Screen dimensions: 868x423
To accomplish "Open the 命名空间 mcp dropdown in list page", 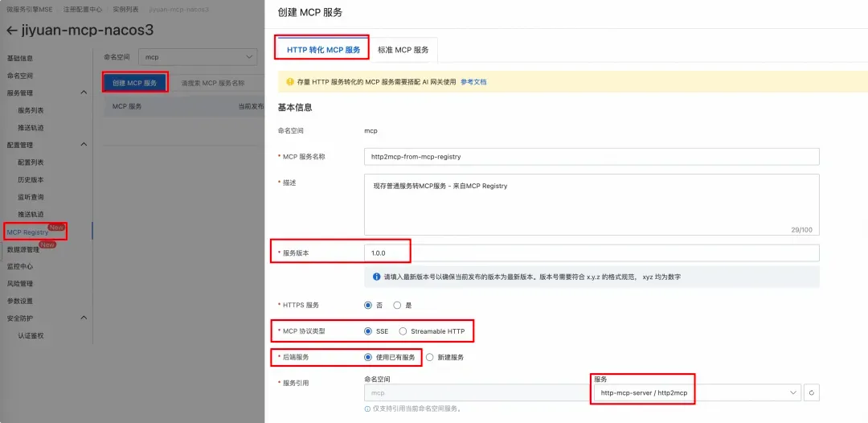I will click(198, 57).
